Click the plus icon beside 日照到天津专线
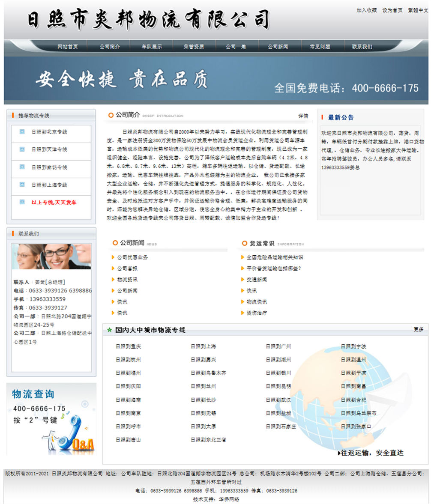The height and width of the screenshot is (504, 431). click(22, 149)
